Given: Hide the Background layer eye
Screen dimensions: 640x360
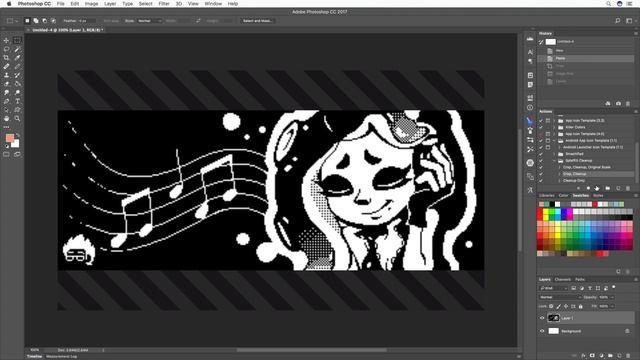Looking at the screenshot, I should [542, 331].
